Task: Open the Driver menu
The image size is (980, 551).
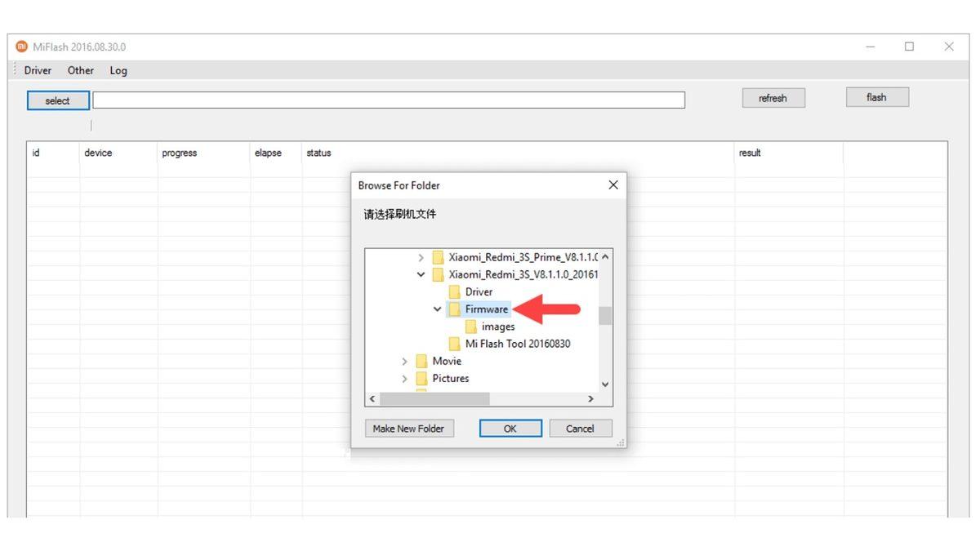Action: (x=38, y=71)
